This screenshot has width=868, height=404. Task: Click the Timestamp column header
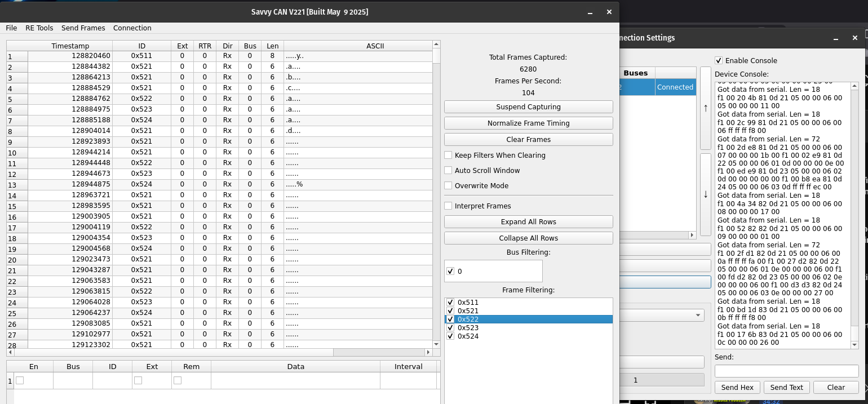pos(70,46)
